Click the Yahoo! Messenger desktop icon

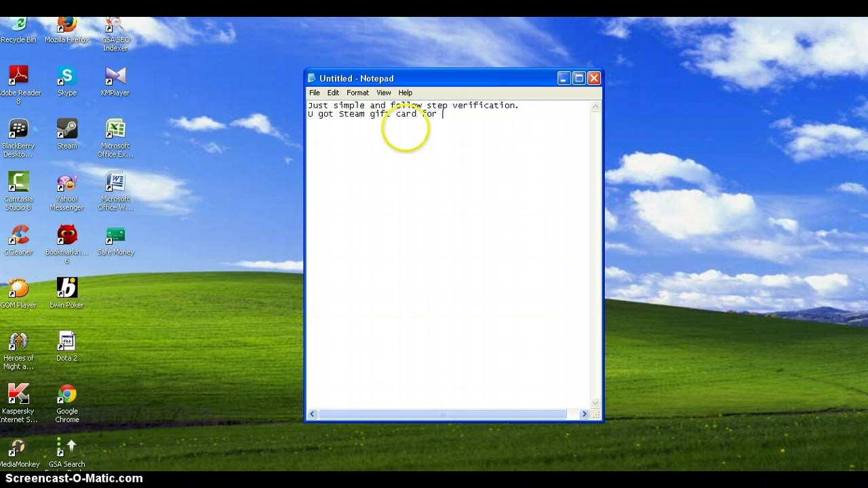click(66, 191)
